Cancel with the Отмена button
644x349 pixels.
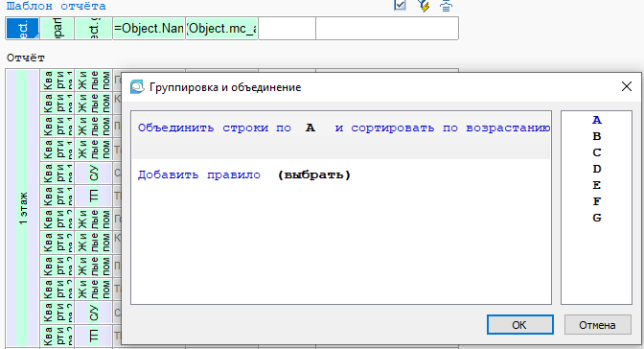[x=598, y=325]
